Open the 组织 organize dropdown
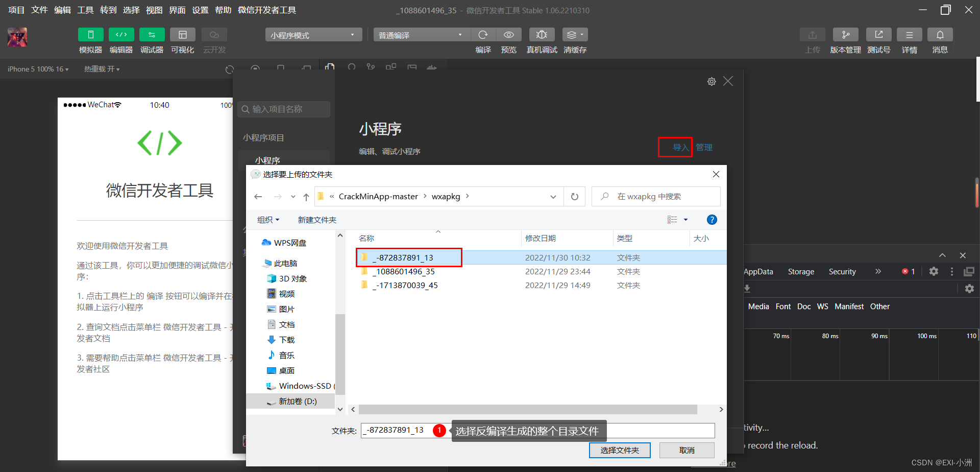Viewport: 980px width, 472px height. point(268,220)
